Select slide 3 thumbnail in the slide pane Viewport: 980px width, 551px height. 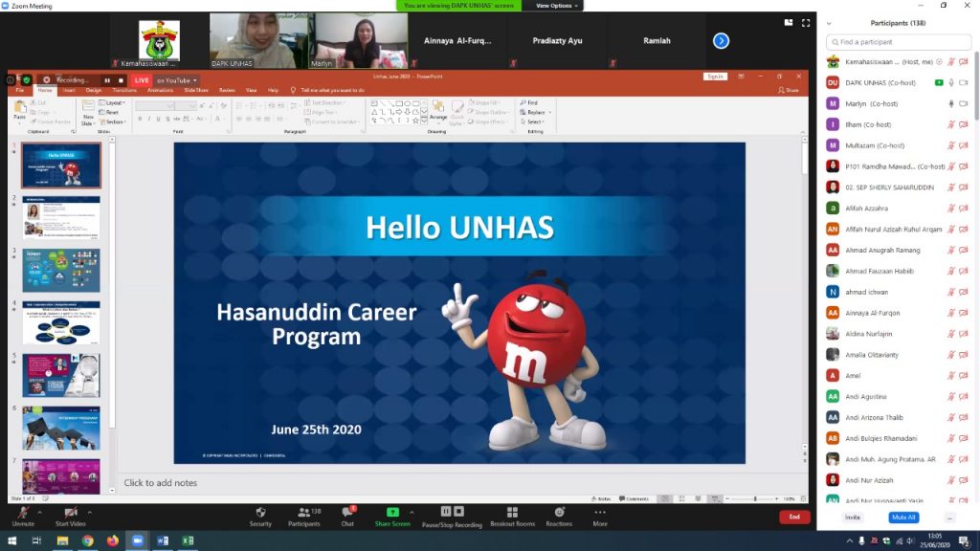60,271
